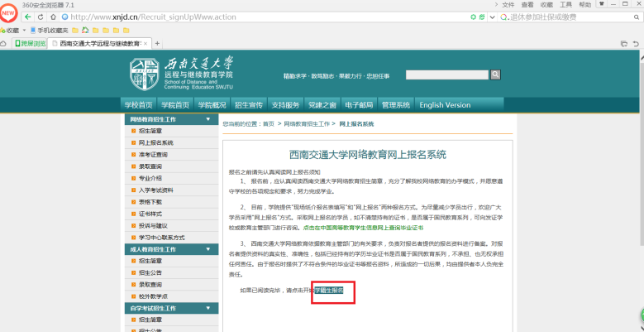The width and height of the screenshot is (644, 332).
Task: Select 学院首页 in the navigation bar
Action: pos(175,105)
